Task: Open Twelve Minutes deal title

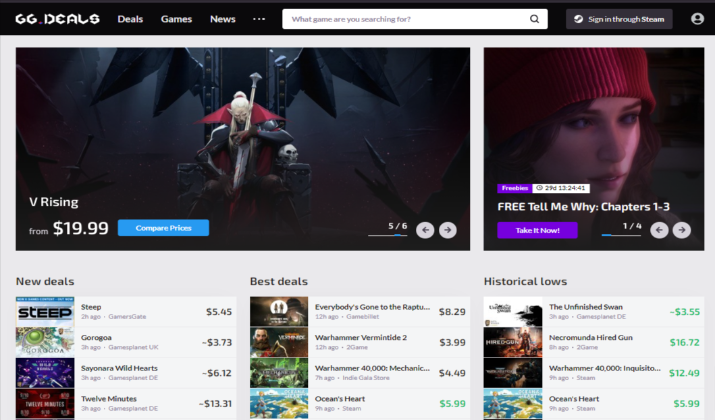Action: 109,399
